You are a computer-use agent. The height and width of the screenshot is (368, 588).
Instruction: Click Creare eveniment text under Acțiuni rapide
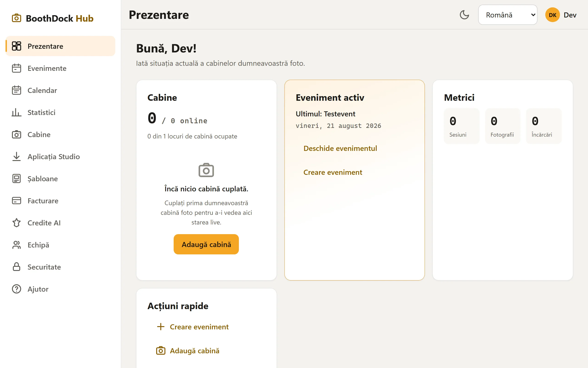click(x=199, y=327)
